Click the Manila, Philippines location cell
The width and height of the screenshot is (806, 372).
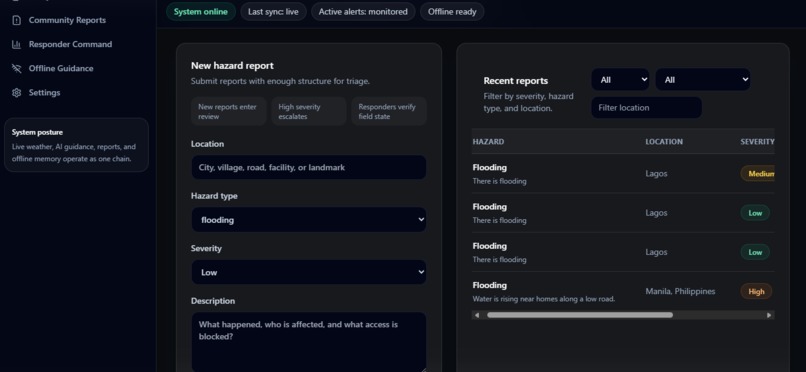click(680, 291)
